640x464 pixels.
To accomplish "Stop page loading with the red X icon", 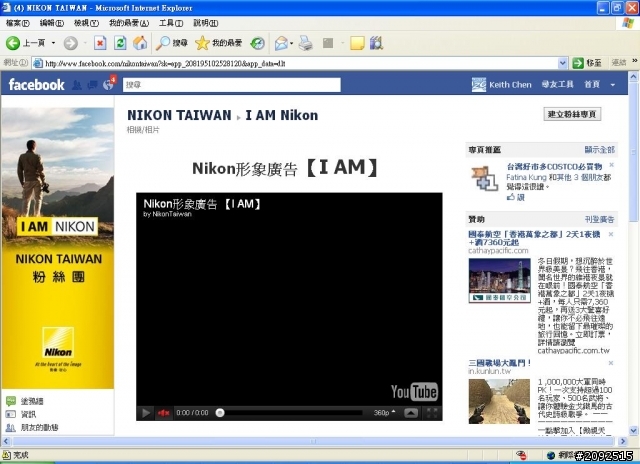I will (x=100, y=43).
